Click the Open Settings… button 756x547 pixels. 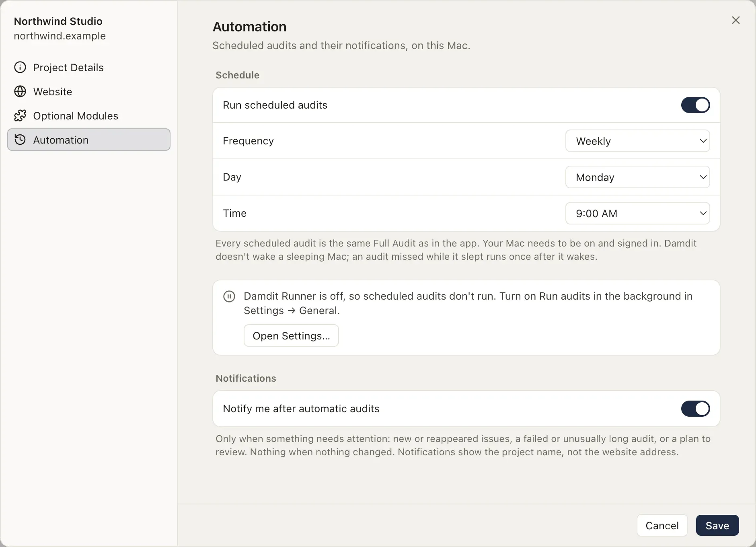point(291,335)
